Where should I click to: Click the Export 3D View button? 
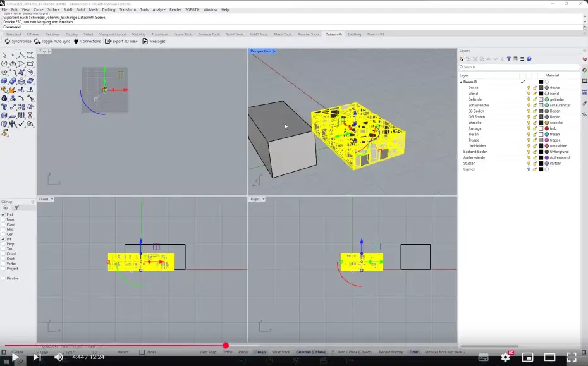click(x=124, y=41)
